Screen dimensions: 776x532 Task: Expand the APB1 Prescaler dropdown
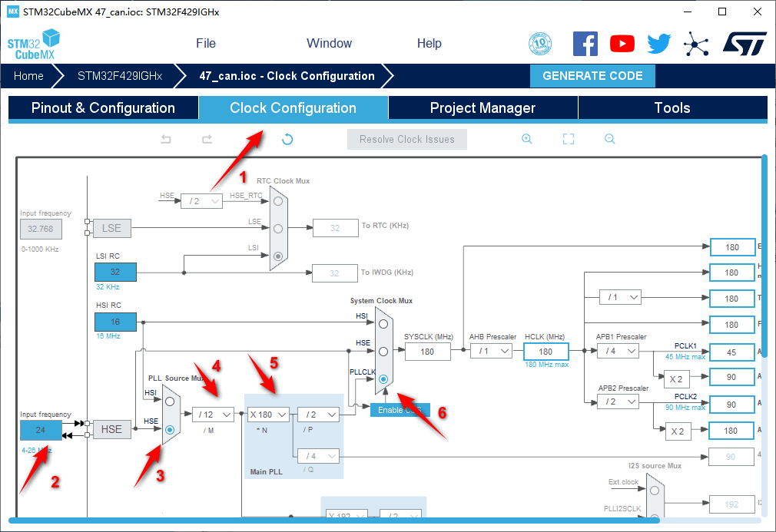point(618,351)
